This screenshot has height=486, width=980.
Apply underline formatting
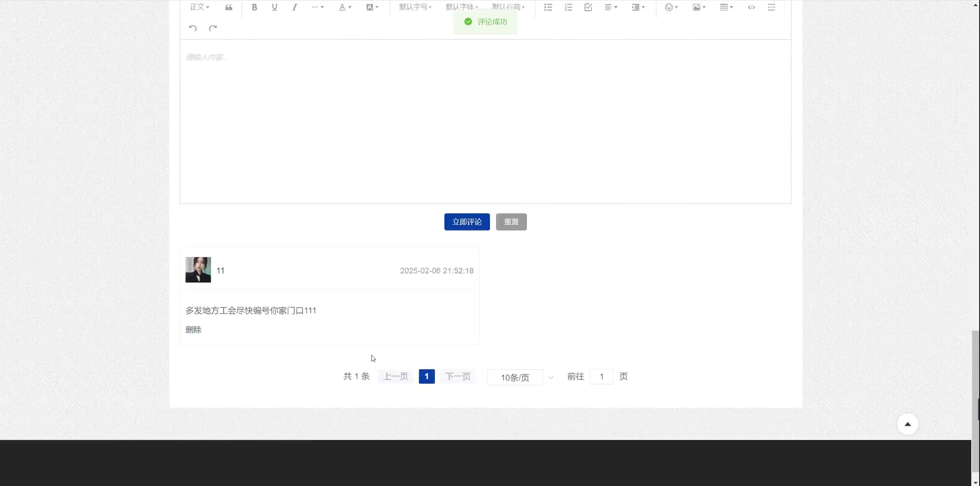(274, 7)
